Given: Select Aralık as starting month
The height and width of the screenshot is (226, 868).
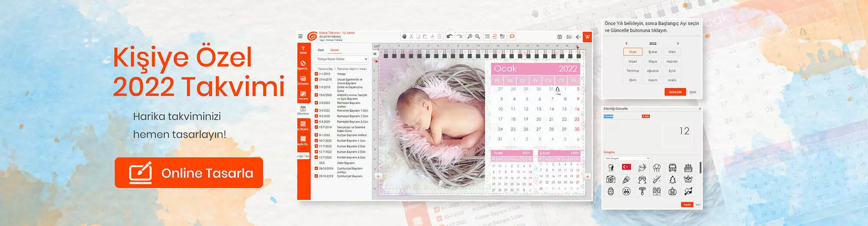Looking at the screenshot, I should click(672, 80).
